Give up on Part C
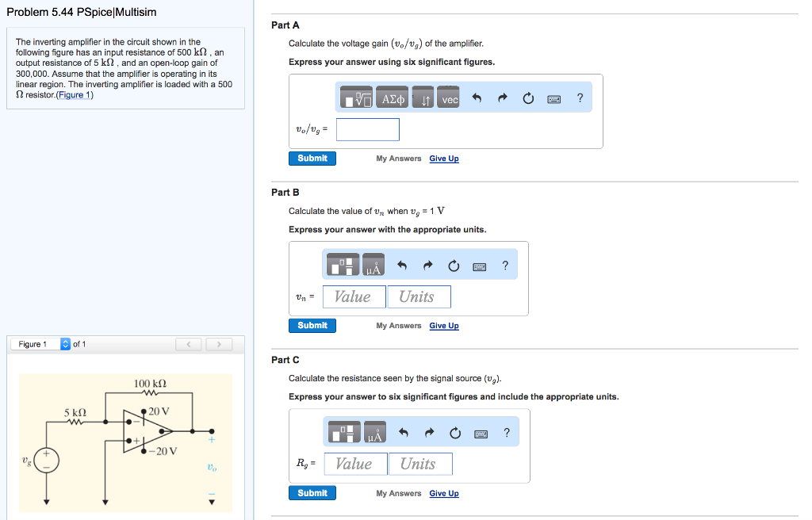Image resolution: width=812 pixels, height=520 pixels. click(x=444, y=494)
